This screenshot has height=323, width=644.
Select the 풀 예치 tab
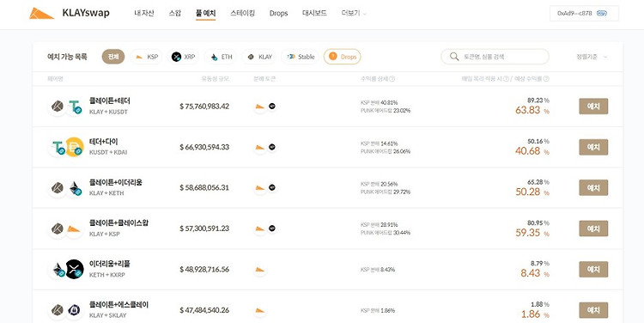[206, 13]
